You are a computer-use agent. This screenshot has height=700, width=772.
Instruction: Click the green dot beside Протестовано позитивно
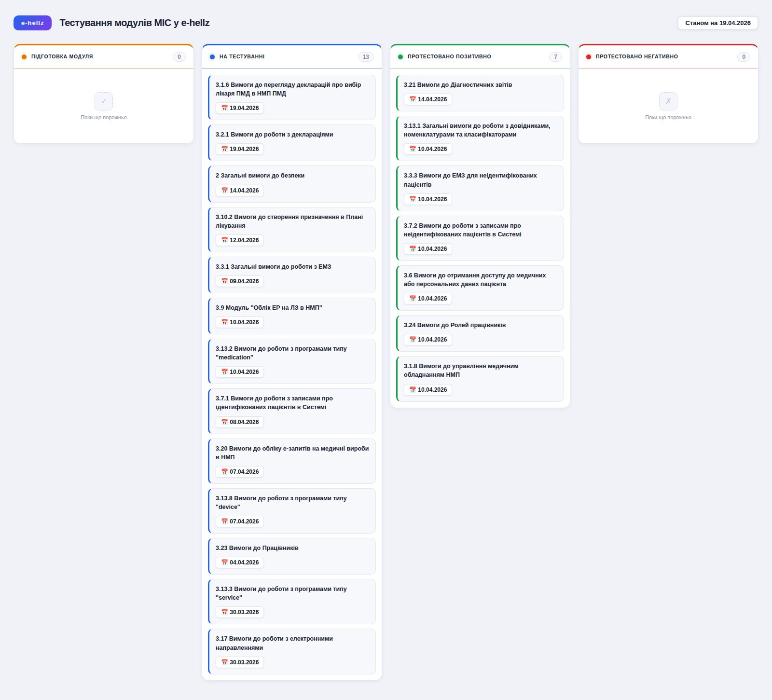point(400,57)
